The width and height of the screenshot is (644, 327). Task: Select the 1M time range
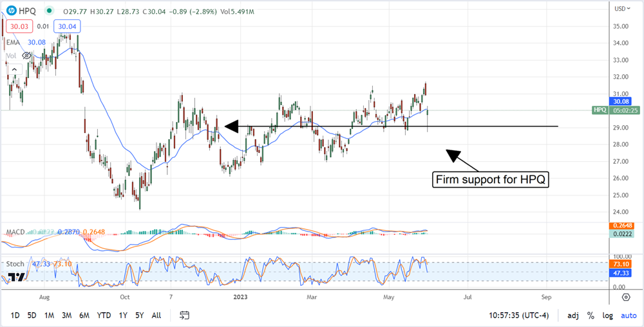pos(50,315)
